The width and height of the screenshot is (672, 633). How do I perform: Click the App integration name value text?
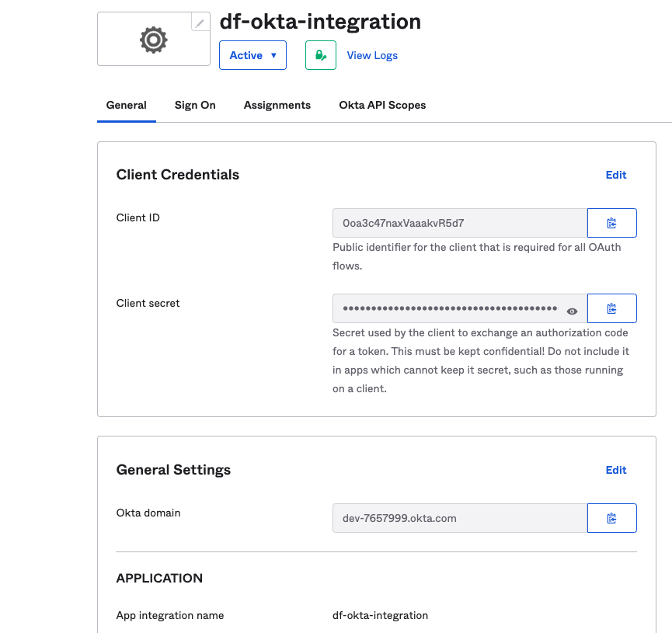(380, 615)
